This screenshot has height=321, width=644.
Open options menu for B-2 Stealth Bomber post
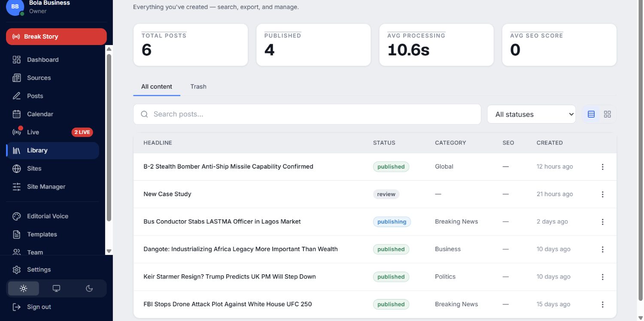click(602, 167)
